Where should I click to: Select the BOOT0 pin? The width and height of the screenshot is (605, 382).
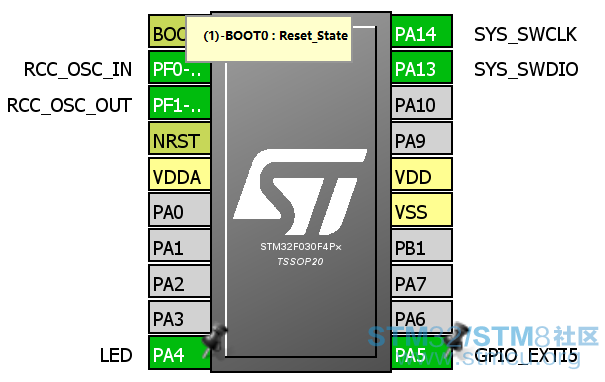(168, 32)
